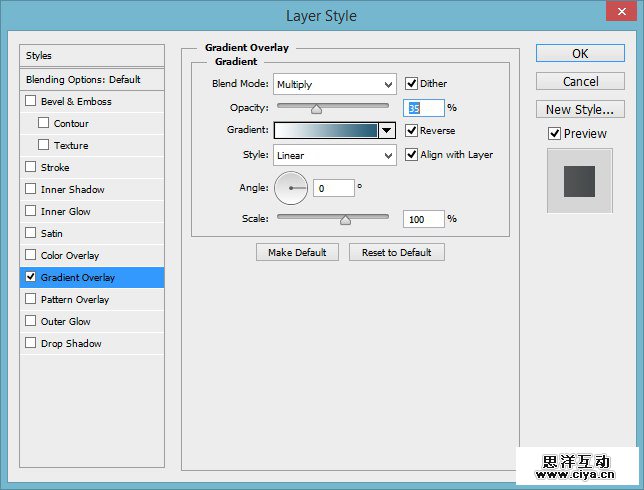Expand the gradient picker arrow
Screen dimensions: 644x490
[x=387, y=131]
